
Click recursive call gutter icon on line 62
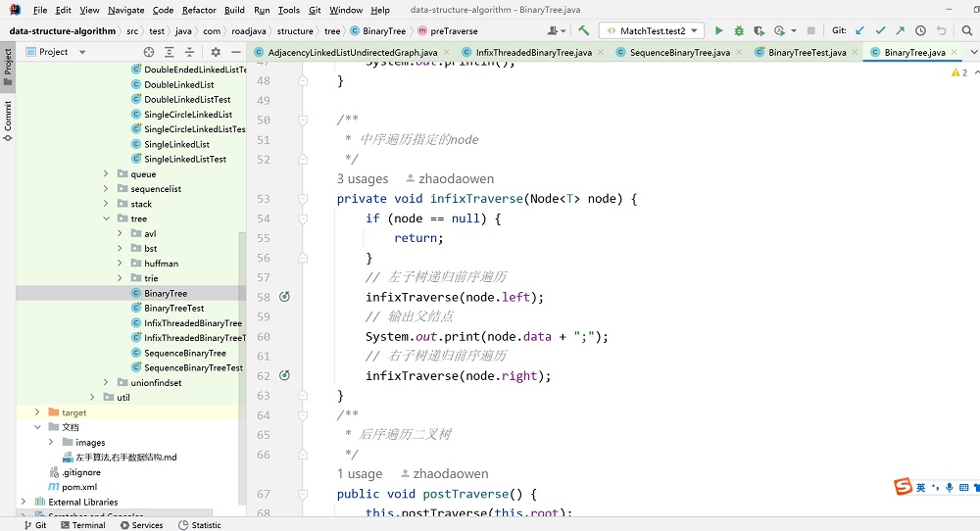tap(284, 375)
